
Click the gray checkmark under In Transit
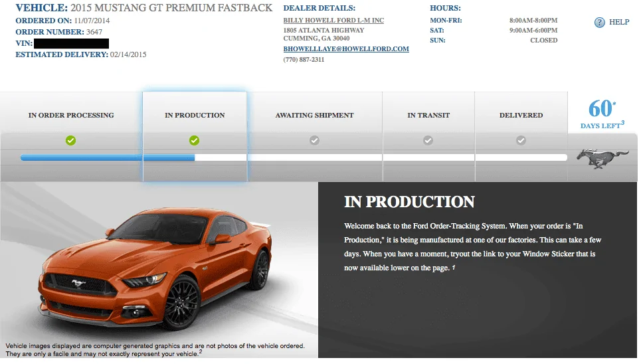click(x=428, y=141)
